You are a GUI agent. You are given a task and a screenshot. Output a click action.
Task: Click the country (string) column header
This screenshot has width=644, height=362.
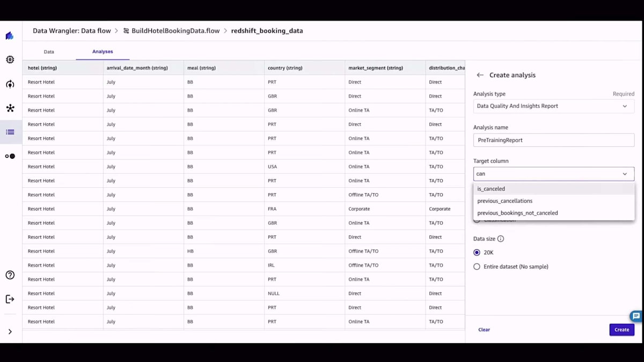tap(304, 68)
